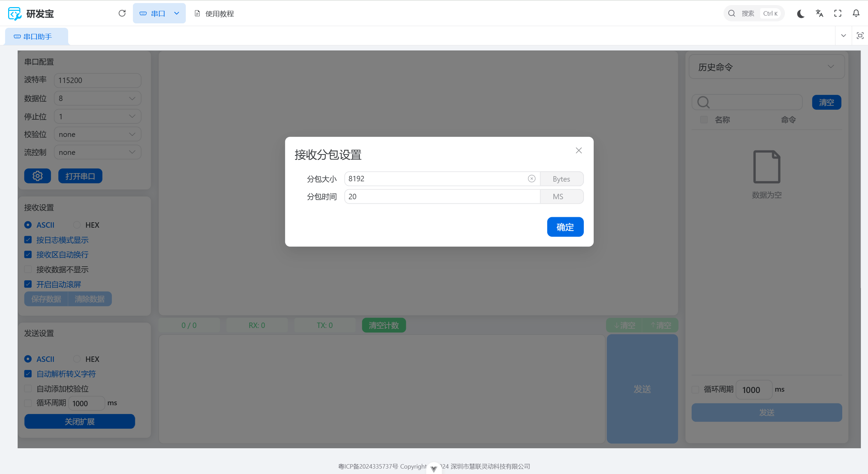Toggle 按日志模式显示 checkbox
Screen dimensions: 868x474
28,240
